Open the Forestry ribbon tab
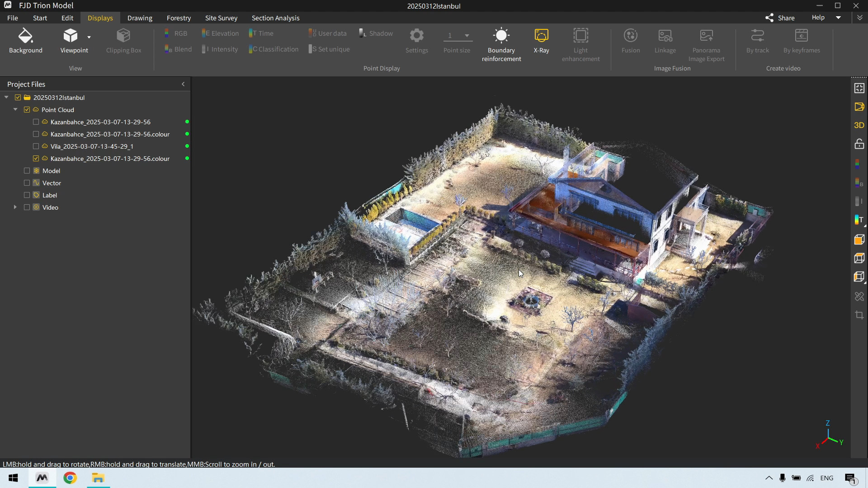This screenshot has height=488, width=868. point(179,18)
